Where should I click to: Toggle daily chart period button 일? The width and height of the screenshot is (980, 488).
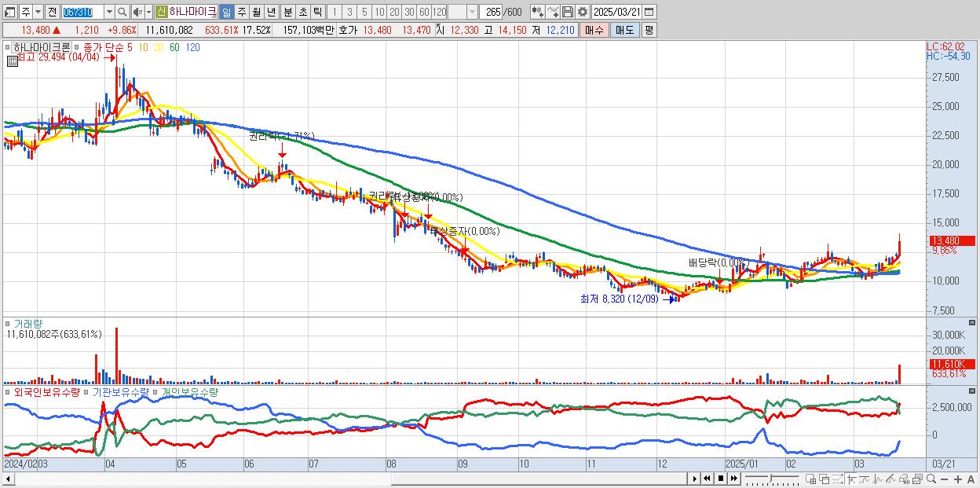point(226,12)
